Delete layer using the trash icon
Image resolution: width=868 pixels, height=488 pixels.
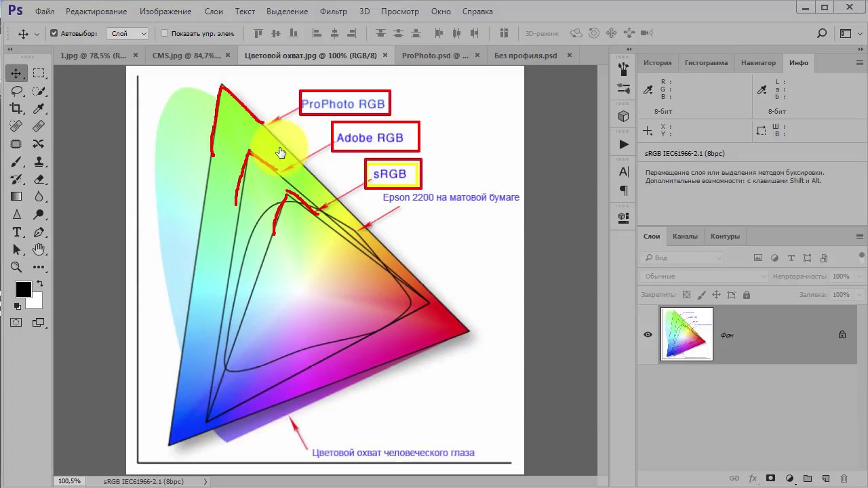tap(844, 479)
